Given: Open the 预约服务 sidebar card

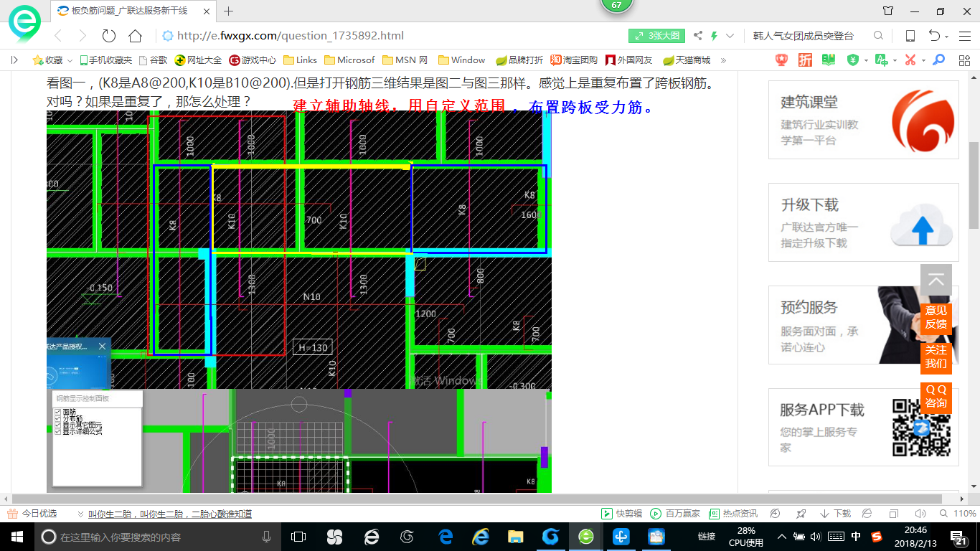Looking at the screenshot, I should (864, 325).
